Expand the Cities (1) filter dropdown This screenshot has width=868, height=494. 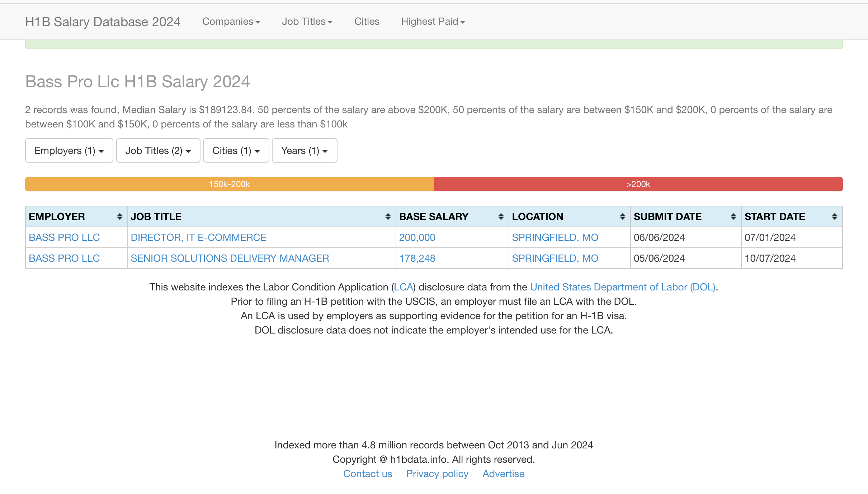coord(236,150)
